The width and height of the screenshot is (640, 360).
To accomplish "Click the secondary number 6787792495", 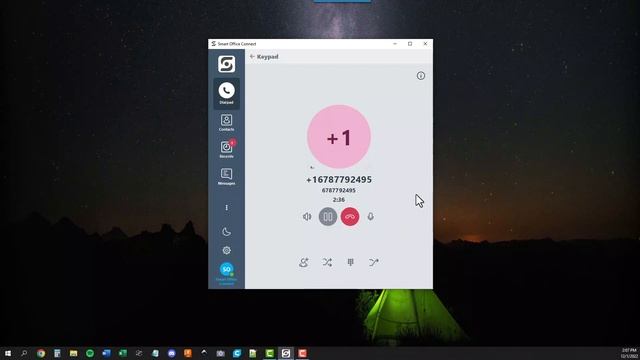I will tap(339, 190).
